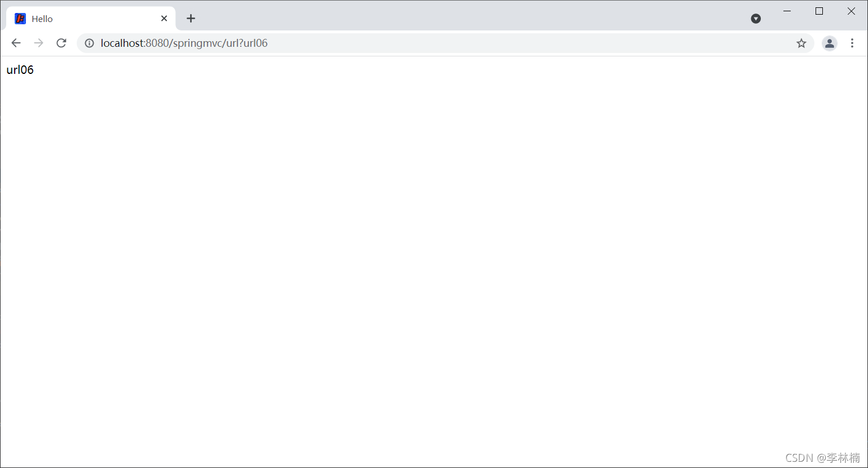Image resolution: width=868 pixels, height=468 pixels.
Task: Open Chrome's three-dot menu
Action: pos(852,43)
